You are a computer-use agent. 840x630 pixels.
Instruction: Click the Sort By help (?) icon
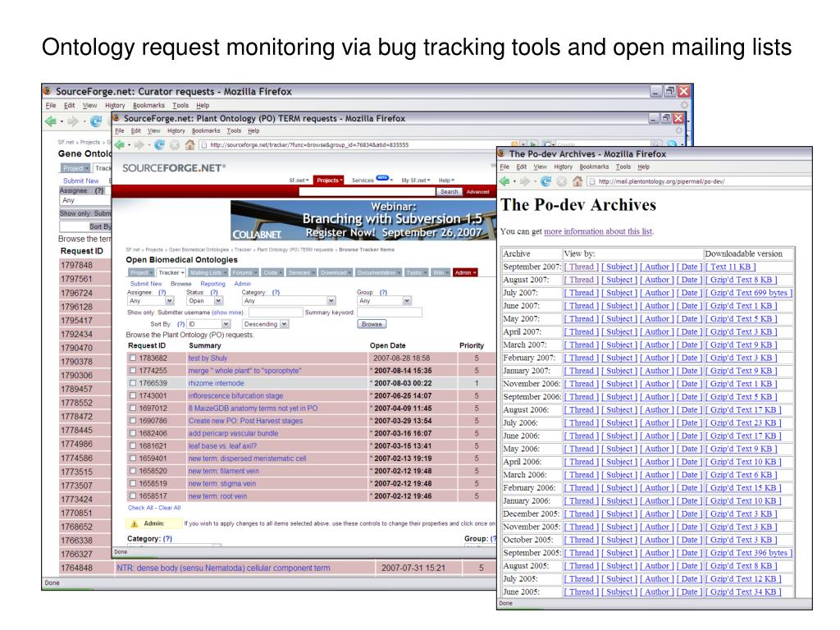pyautogui.click(x=181, y=324)
